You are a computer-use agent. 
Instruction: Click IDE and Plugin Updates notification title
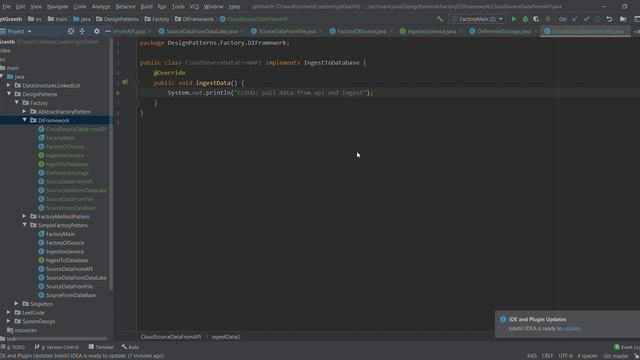537,320
